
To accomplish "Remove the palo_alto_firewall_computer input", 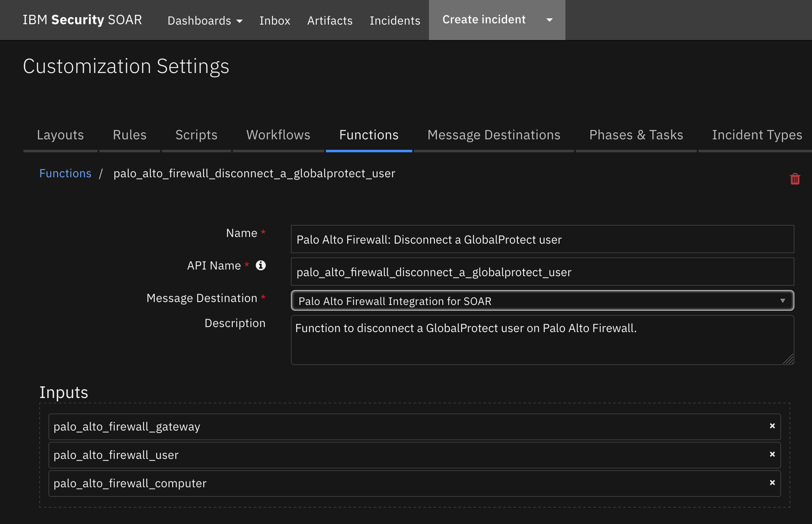I will [x=772, y=483].
